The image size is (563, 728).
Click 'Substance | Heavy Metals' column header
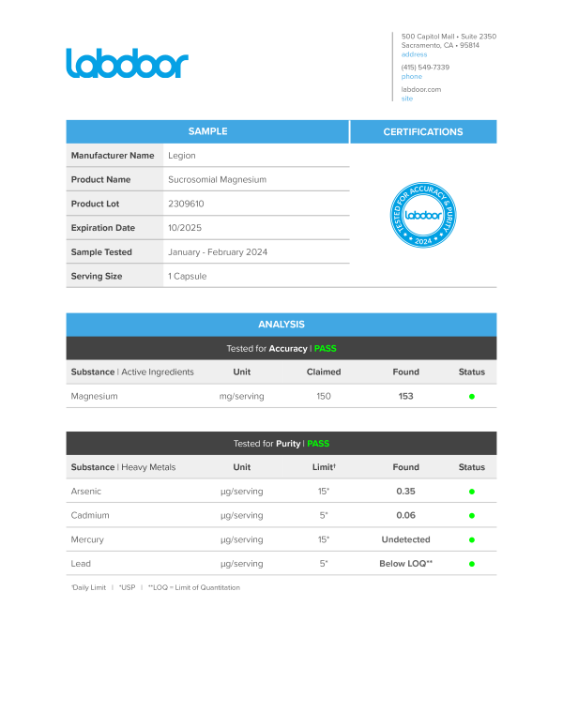click(x=123, y=467)
